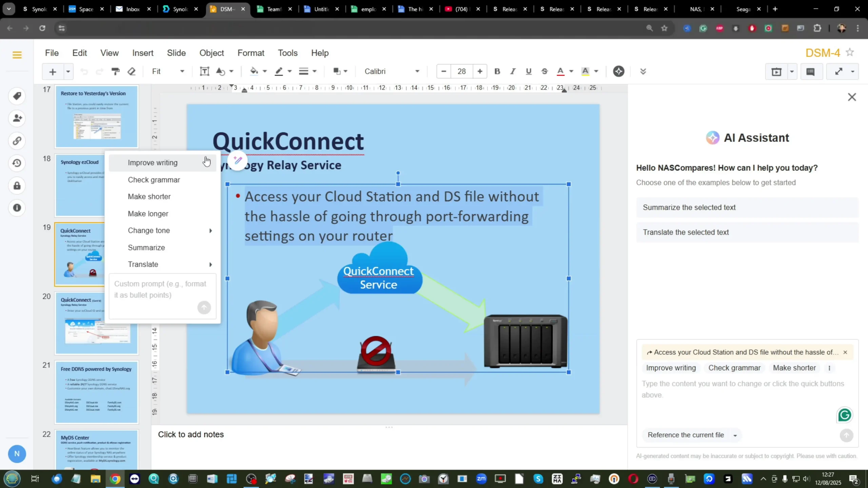Open file information sidebar icon
Screen dimensions: 868x488
(17, 208)
